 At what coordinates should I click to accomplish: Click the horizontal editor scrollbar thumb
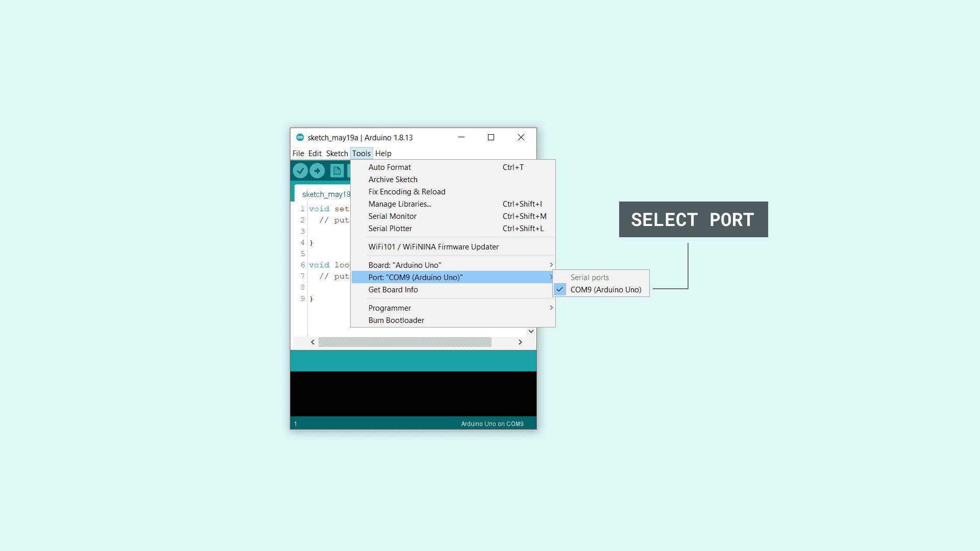tap(405, 342)
